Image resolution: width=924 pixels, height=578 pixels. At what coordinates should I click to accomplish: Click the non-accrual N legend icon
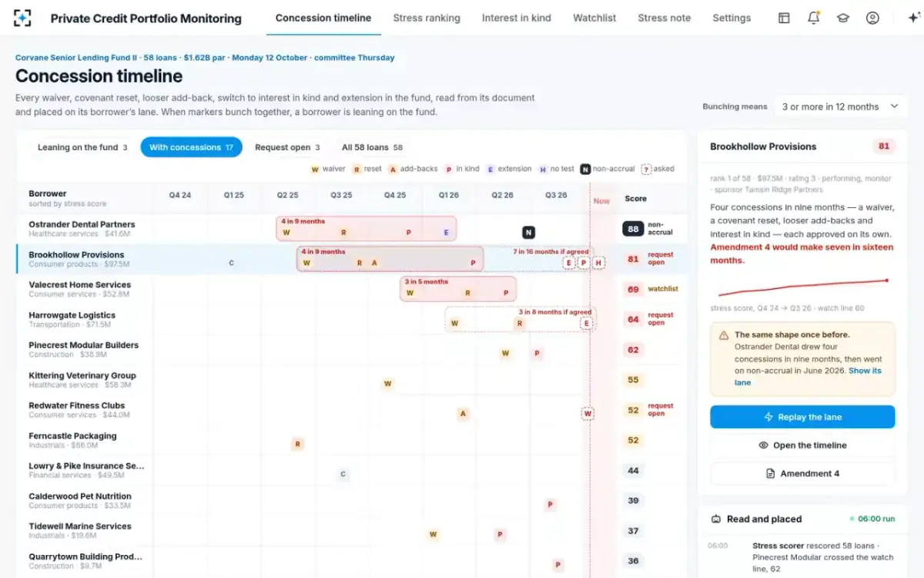point(585,169)
